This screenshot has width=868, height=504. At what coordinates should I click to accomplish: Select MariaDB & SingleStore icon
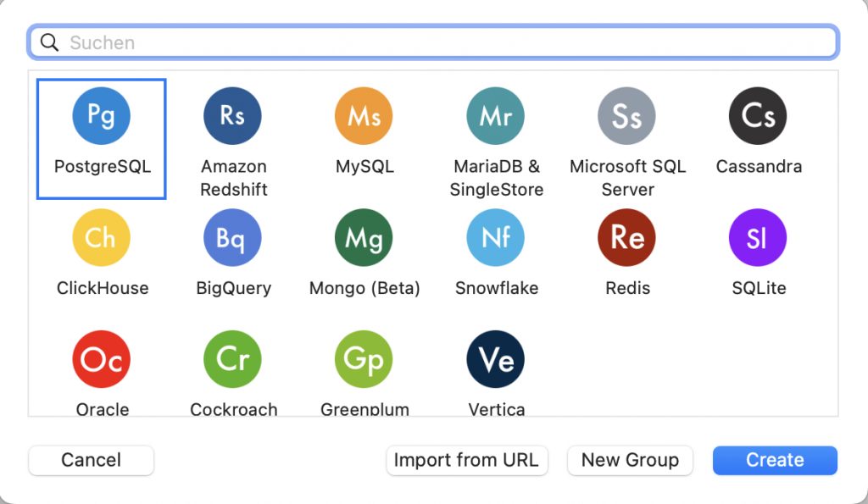pos(496,116)
